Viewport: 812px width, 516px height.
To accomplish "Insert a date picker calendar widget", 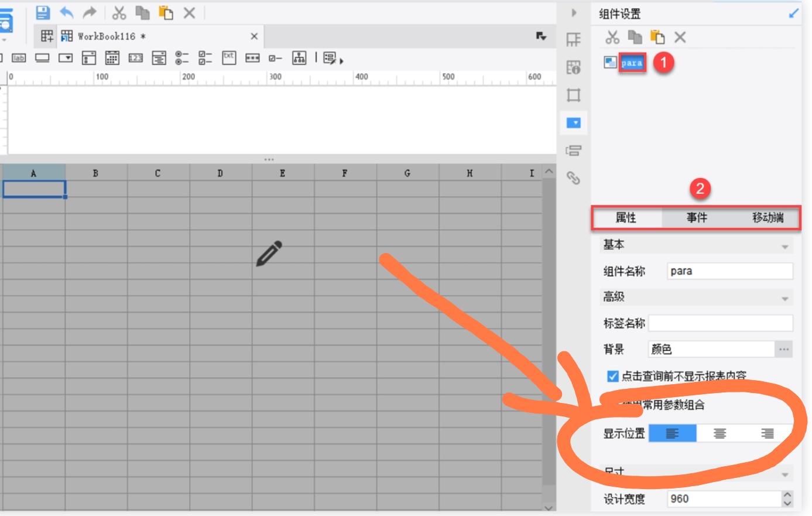I will tap(112, 57).
